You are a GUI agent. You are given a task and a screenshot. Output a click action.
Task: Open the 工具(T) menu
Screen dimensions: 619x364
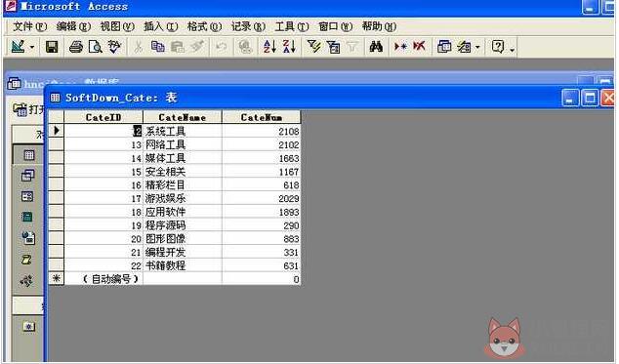point(292,27)
